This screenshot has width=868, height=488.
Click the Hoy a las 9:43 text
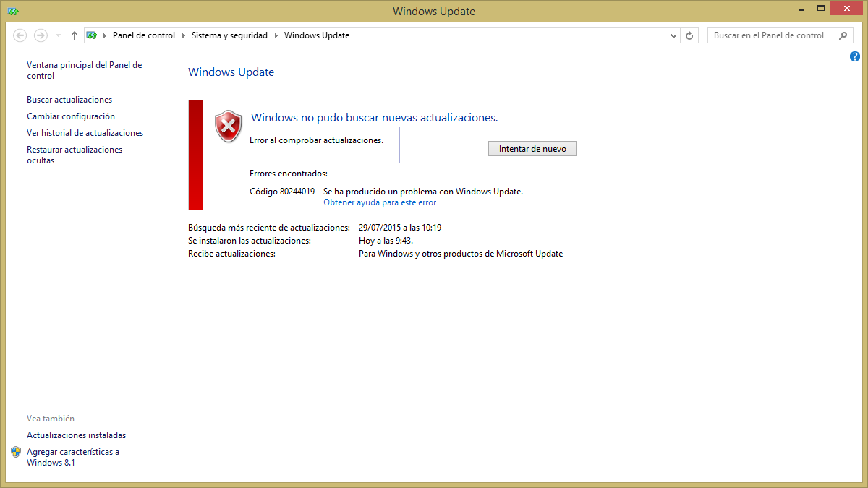[x=386, y=241]
